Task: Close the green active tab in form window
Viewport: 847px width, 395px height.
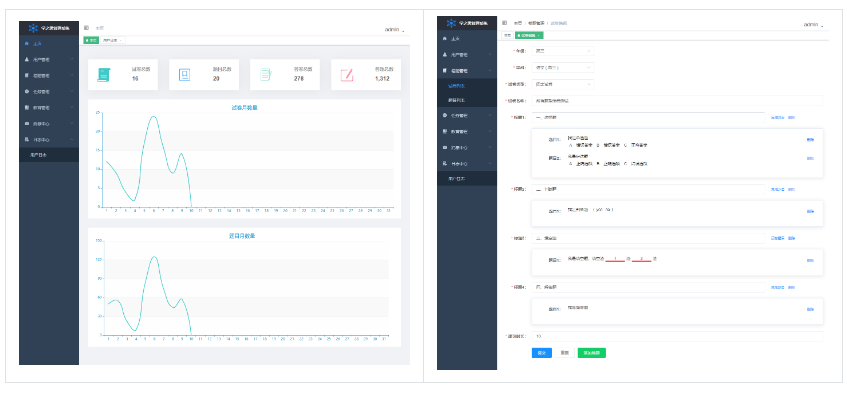Action: 539,35
